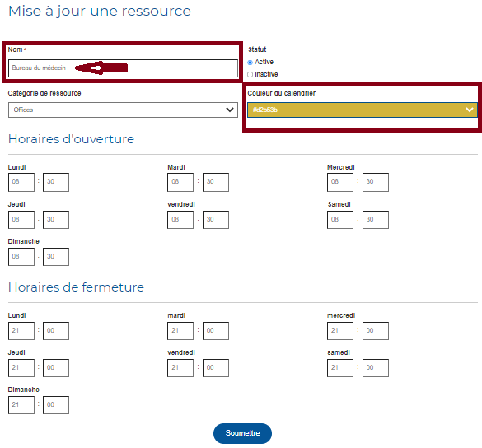Submit the form with Soumettre button
Screen dimensions: 482x448
tap(242, 433)
